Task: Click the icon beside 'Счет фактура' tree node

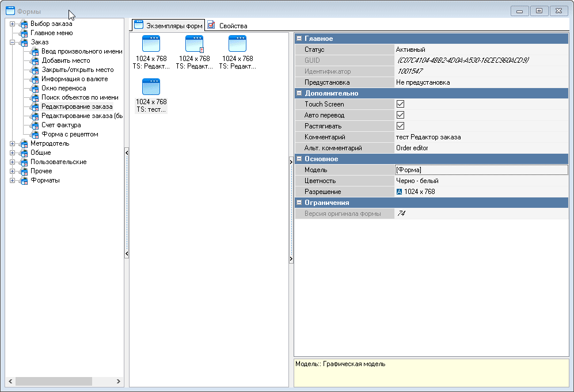Action: coord(35,125)
